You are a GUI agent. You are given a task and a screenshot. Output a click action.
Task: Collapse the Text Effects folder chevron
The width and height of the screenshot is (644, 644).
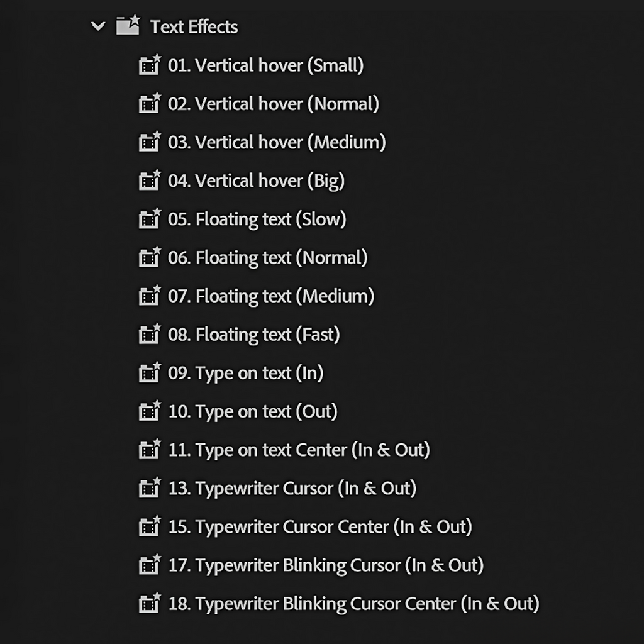(x=98, y=26)
